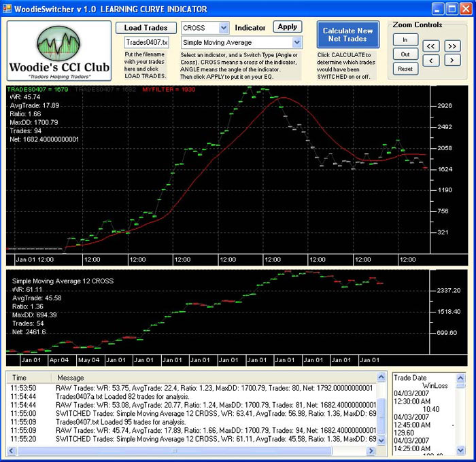Click the trade list scroll down arrow
This screenshot has height=462, width=476.
(460, 450)
